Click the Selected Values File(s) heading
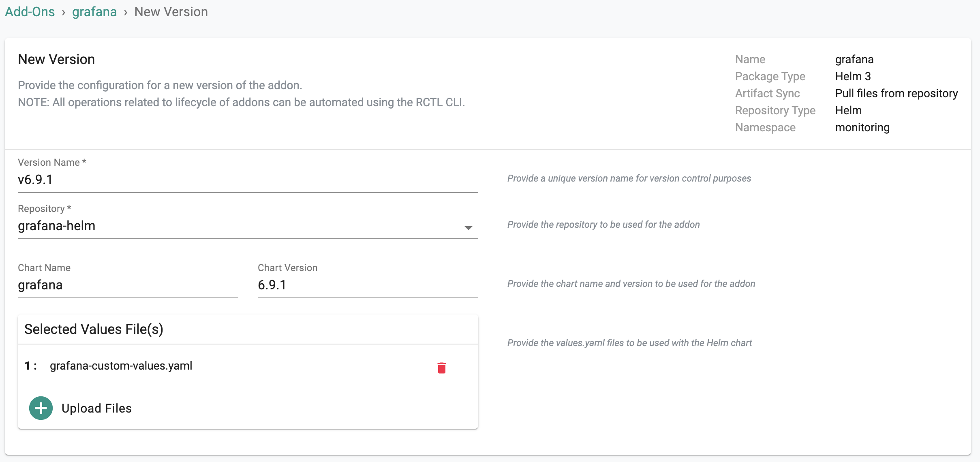 (x=94, y=329)
